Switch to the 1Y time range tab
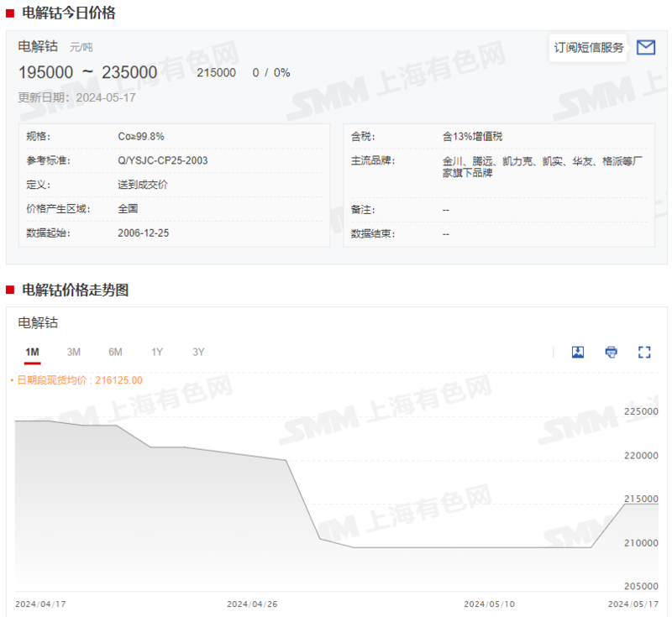Image resolution: width=672 pixels, height=617 pixels. click(x=156, y=352)
